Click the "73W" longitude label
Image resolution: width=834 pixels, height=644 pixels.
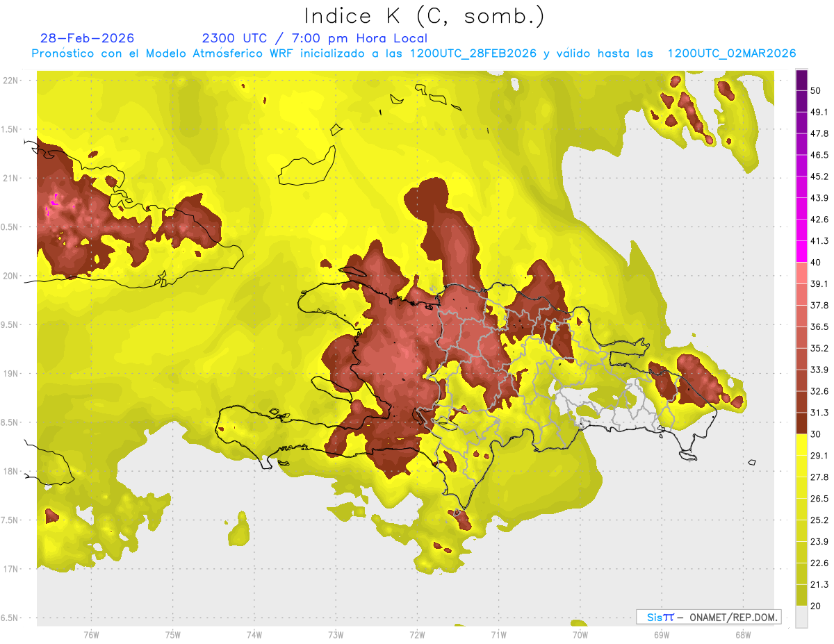click(336, 635)
